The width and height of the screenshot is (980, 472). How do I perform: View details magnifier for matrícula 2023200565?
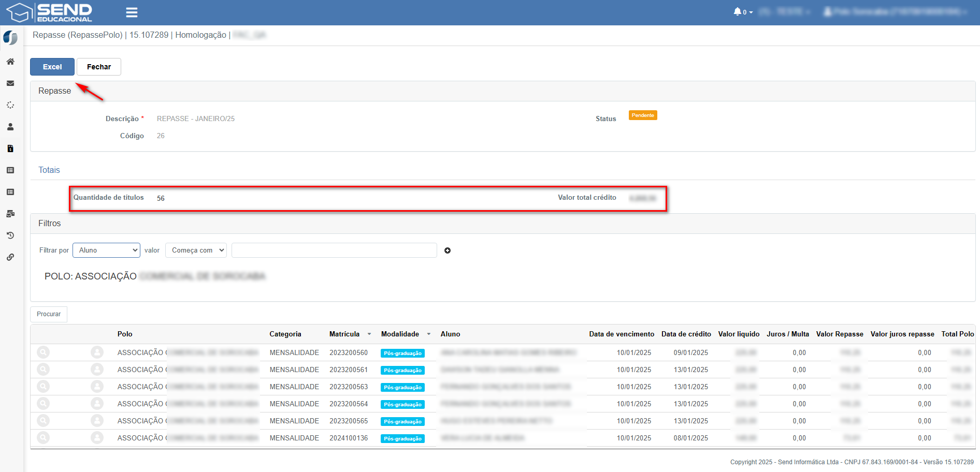tap(44, 421)
